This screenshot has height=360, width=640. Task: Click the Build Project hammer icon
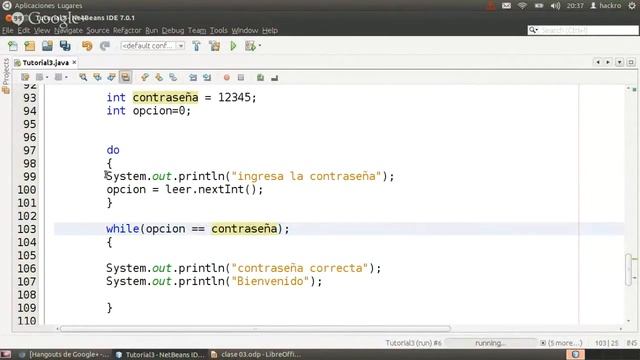(196, 46)
